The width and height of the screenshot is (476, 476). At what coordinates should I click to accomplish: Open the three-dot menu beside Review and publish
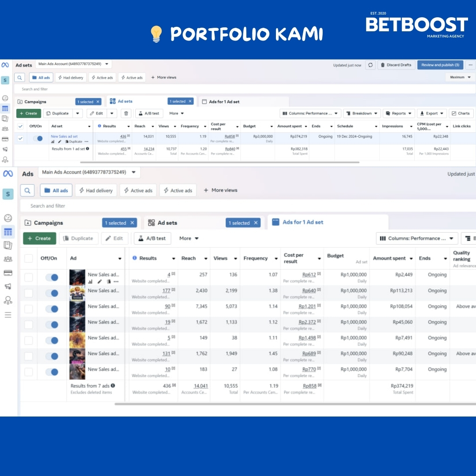pyautogui.click(x=470, y=65)
